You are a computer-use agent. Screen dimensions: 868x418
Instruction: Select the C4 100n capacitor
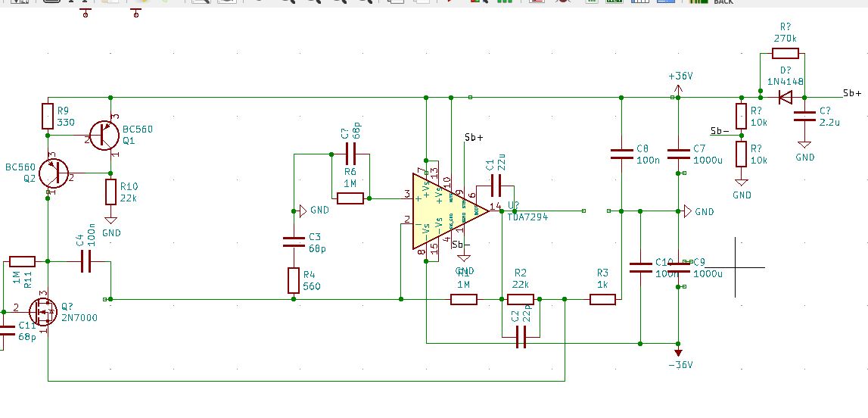click(86, 261)
